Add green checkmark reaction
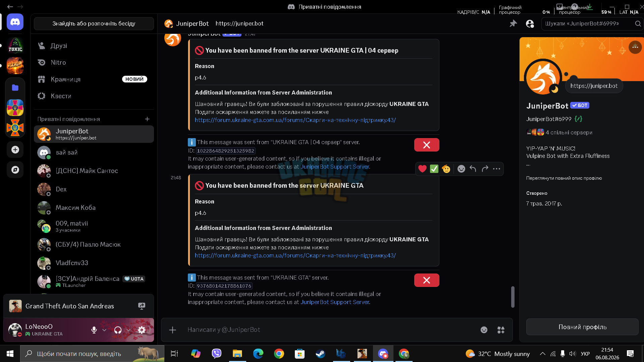The image size is (644, 362). 434,169
